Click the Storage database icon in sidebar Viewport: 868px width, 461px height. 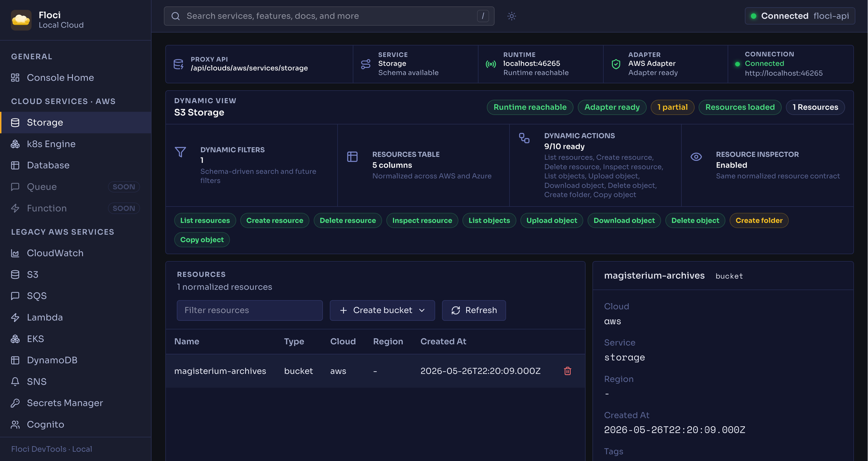point(15,122)
